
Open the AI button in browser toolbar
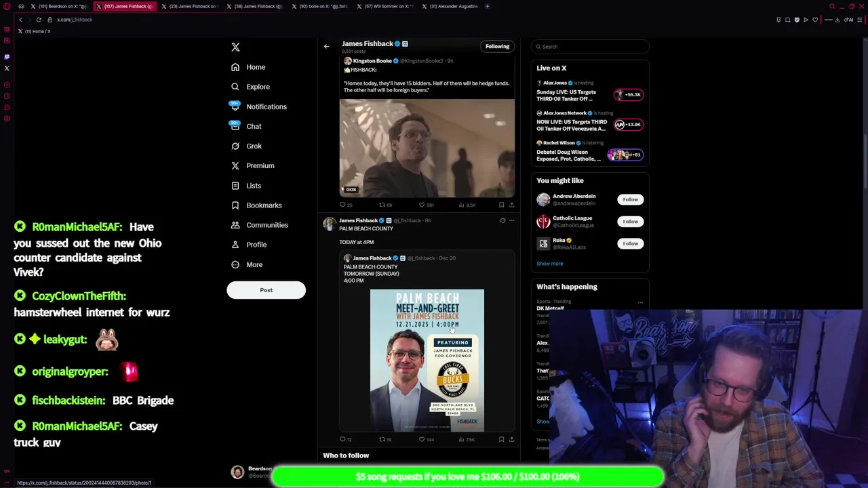pos(849,20)
